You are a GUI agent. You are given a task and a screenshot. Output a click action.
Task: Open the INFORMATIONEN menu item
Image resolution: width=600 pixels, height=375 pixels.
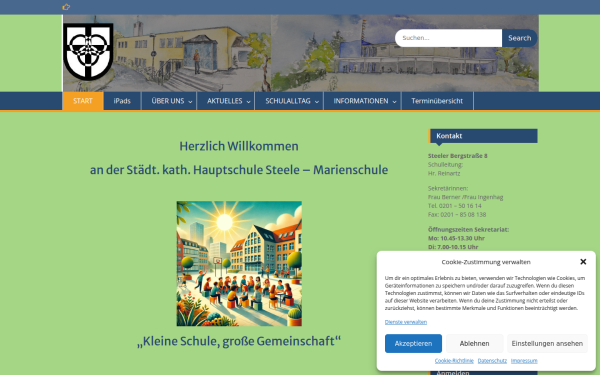pos(361,101)
